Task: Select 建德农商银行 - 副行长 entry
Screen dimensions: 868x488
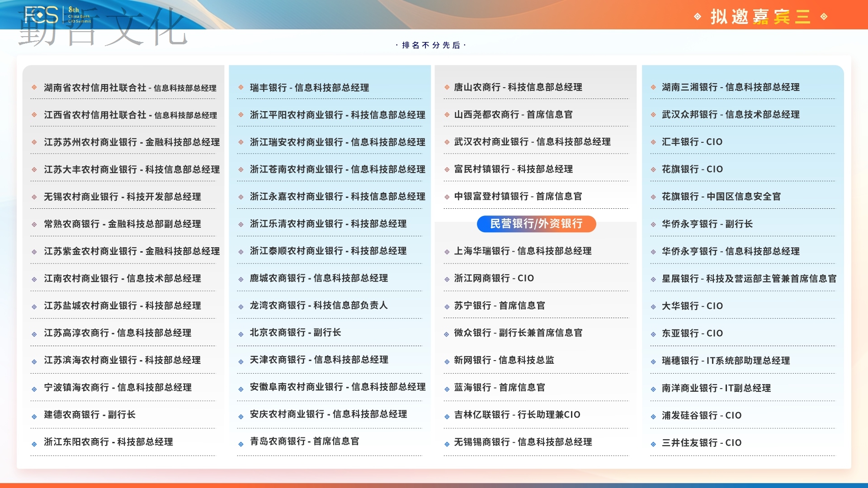Action: [90, 414]
